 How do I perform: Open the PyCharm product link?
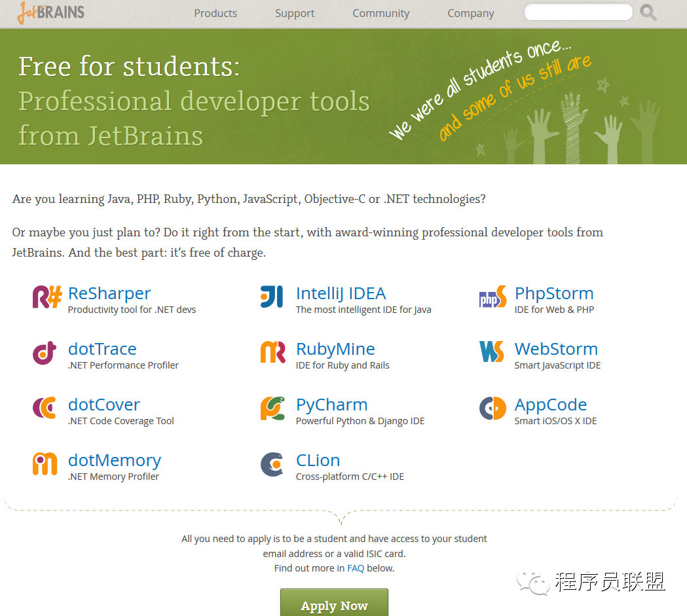coord(331,405)
